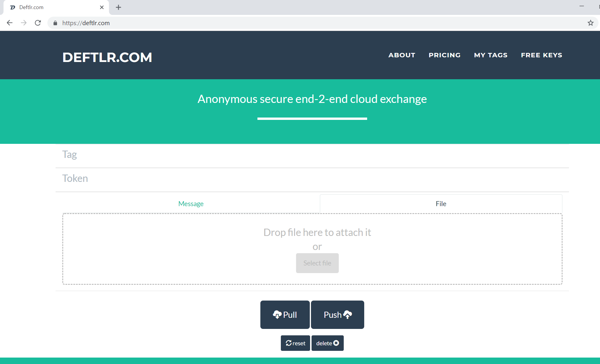Click the Deftlr favicon in the tab
The image size is (600, 364).
click(13, 7)
